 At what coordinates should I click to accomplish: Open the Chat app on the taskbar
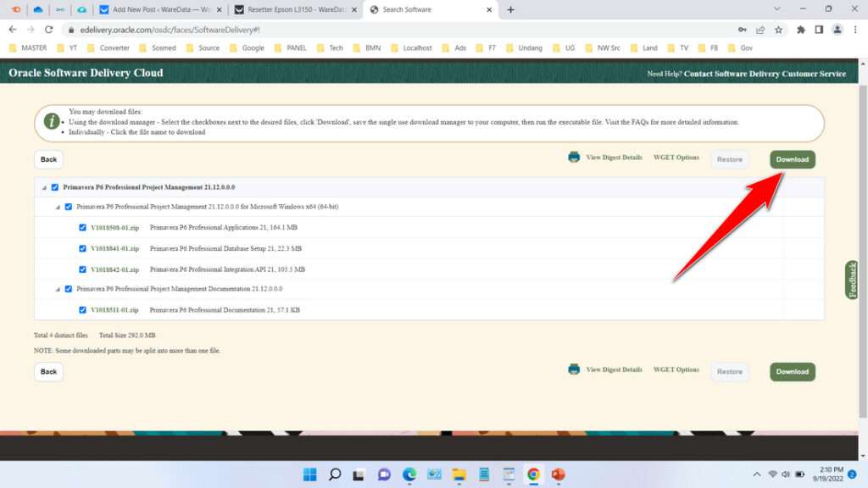tap(384, 474)
